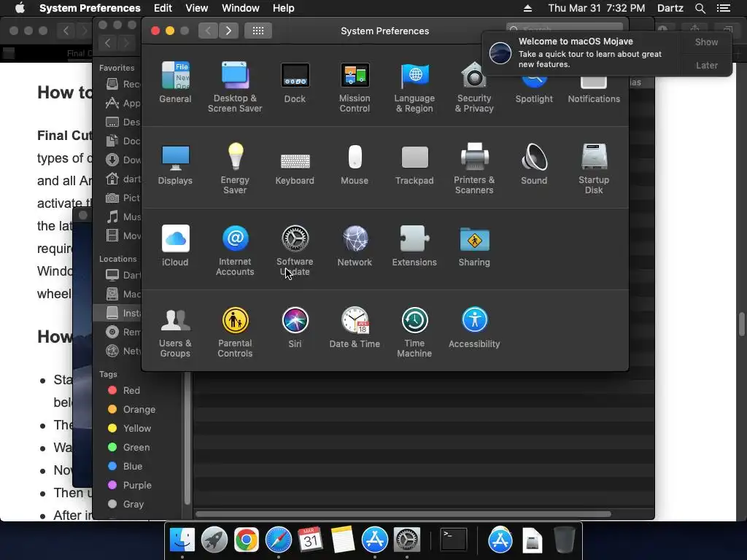Open Energy Saver preferences
747x560 pixels.
point(235,169)
